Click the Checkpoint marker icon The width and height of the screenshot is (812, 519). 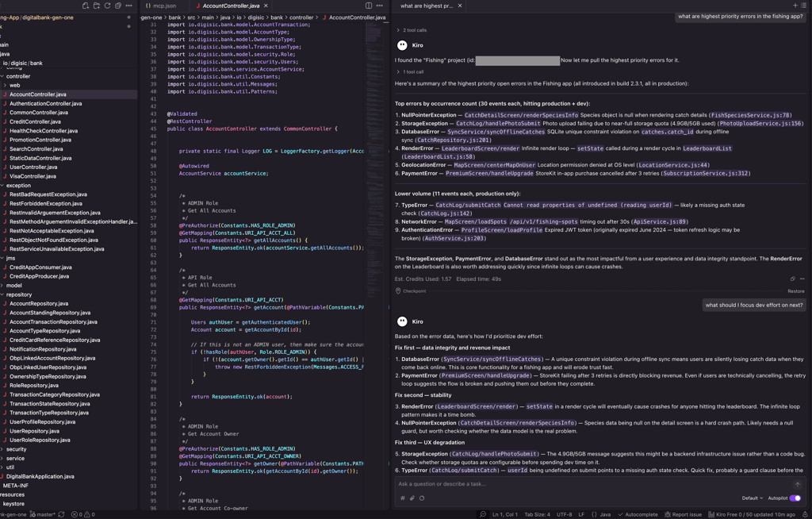[x=398, y=291]
